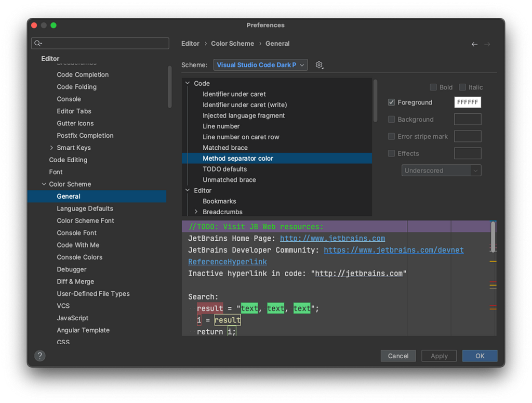Collapse the Color Scheme sidebar group
Viewport: 532px width, 403px height.
tap(44, 184)
